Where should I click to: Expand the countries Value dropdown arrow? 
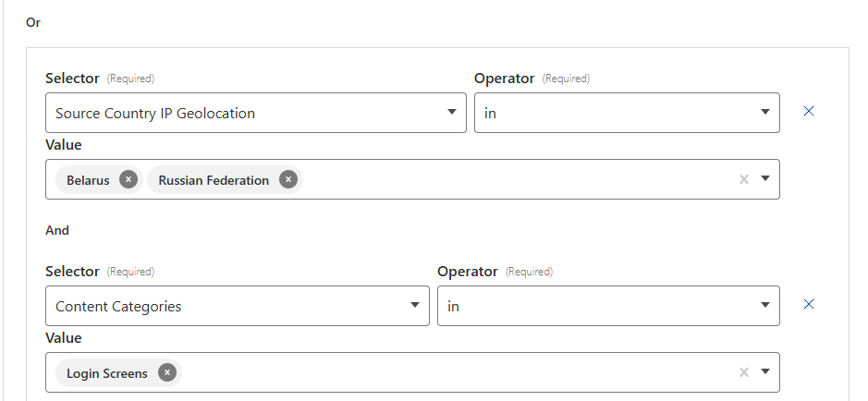coord(764,179)
